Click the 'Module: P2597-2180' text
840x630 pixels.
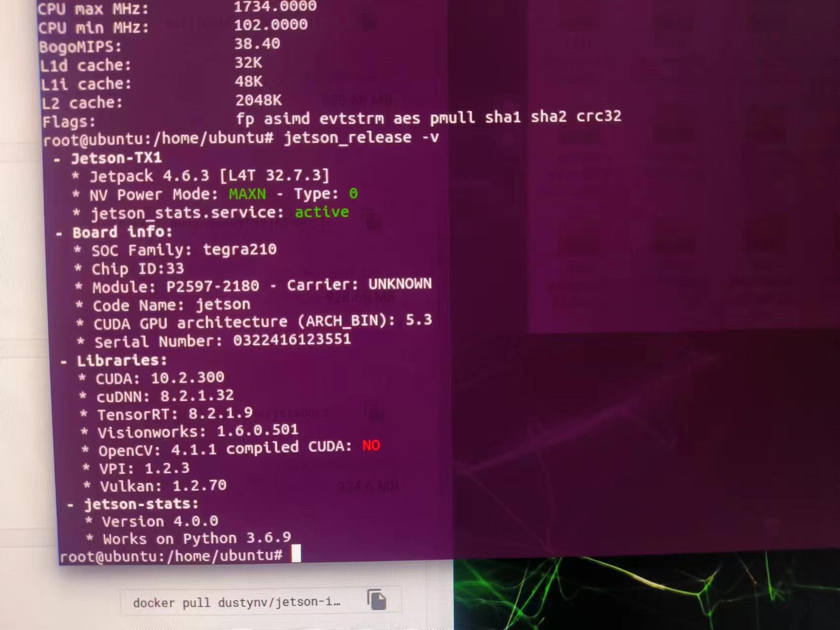175,286
